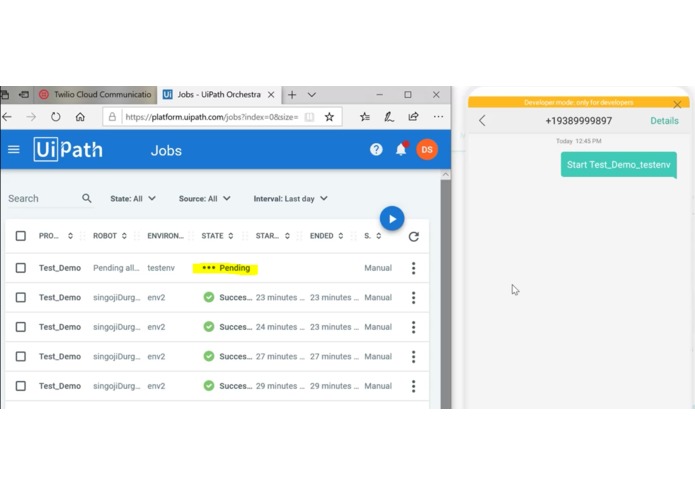Click the highlighted Pending state
Screen dimensions: 695x494
point(225,268)
